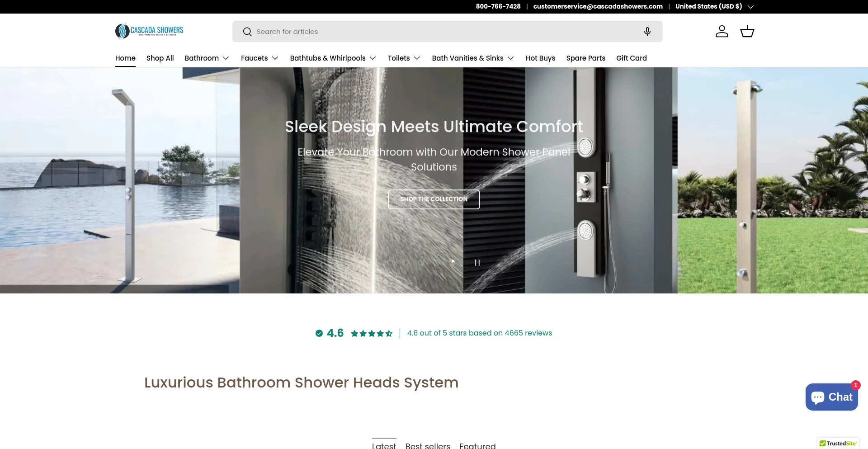Click Luxurious Bathroom Shower Heads System heading
The width and height of the screenshot is (868, 449).
301,383
